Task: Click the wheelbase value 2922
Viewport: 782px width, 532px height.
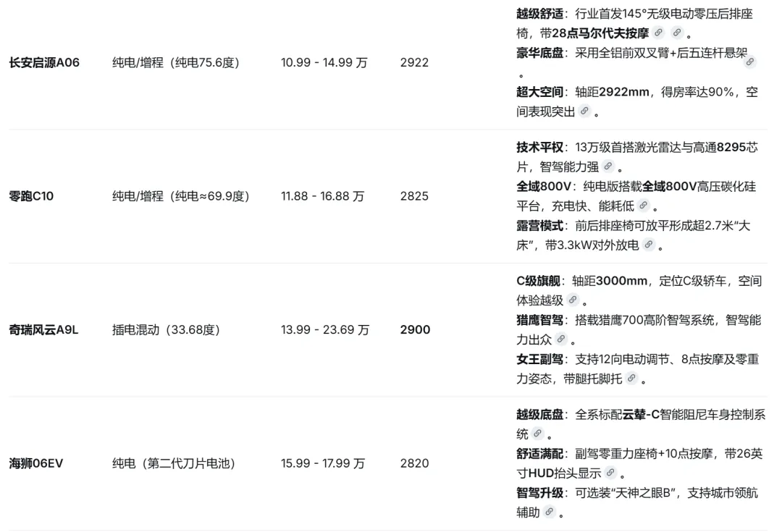Action: click(x=414, y=62)
